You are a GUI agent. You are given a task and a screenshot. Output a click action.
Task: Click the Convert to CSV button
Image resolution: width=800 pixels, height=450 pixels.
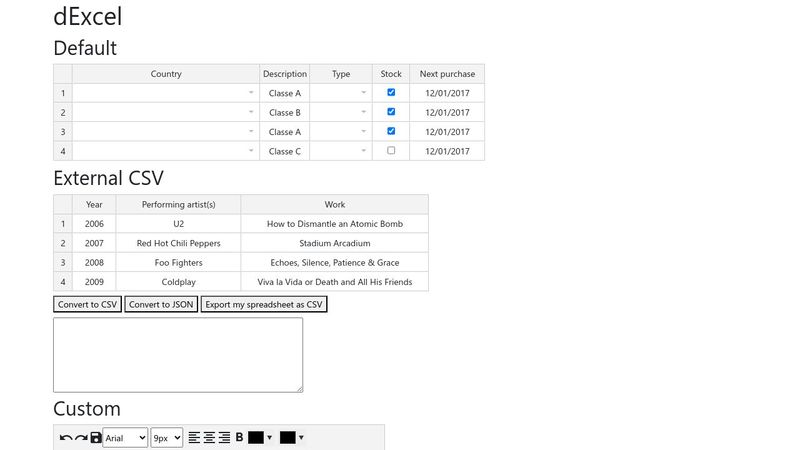click(87, 304)
